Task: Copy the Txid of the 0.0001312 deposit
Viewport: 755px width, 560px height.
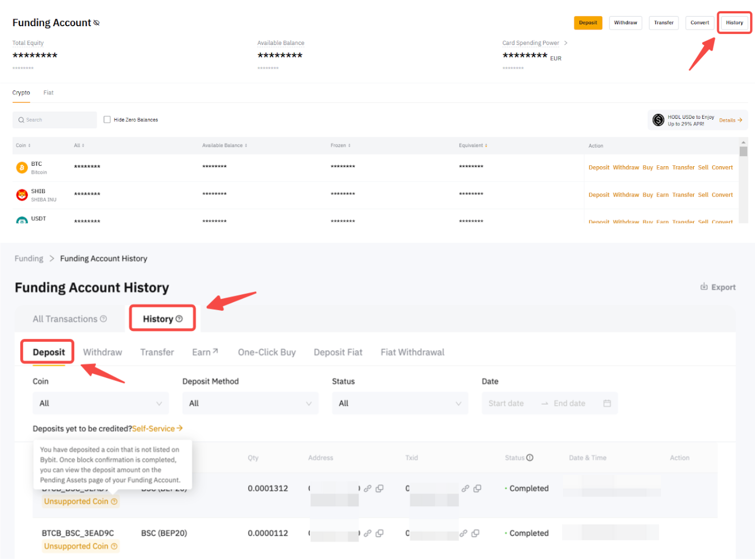Action: click(477, 488)
